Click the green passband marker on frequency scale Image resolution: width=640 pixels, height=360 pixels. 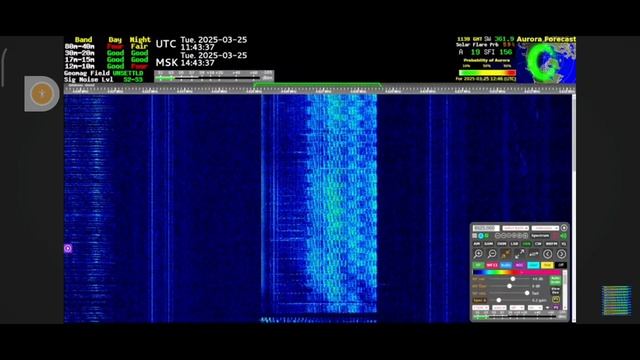tap(318, 85)
